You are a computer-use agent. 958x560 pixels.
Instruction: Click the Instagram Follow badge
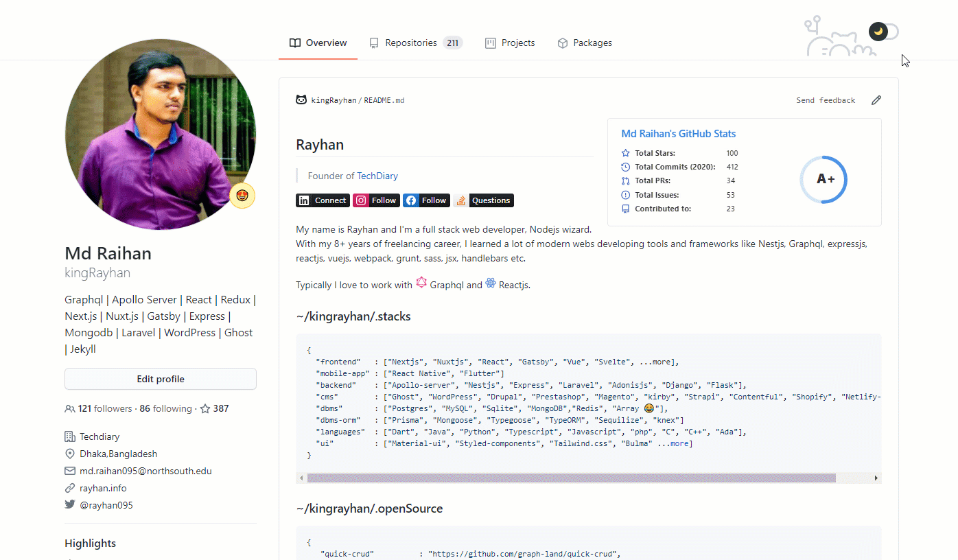(376, 200)
